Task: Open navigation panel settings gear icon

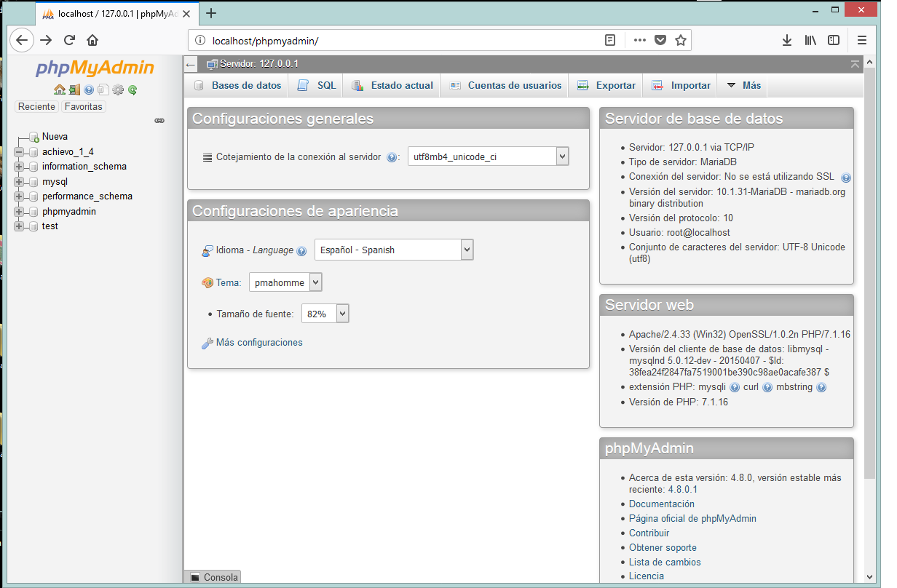Action: (118, 90)
